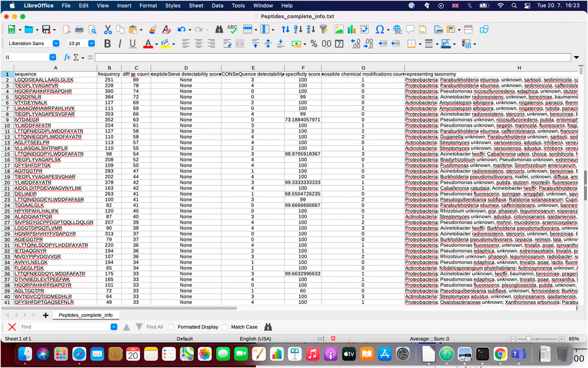Open the Background Color dropdown arrow
588x368 pixels.
pyautogui.click(x=174, y=44)
